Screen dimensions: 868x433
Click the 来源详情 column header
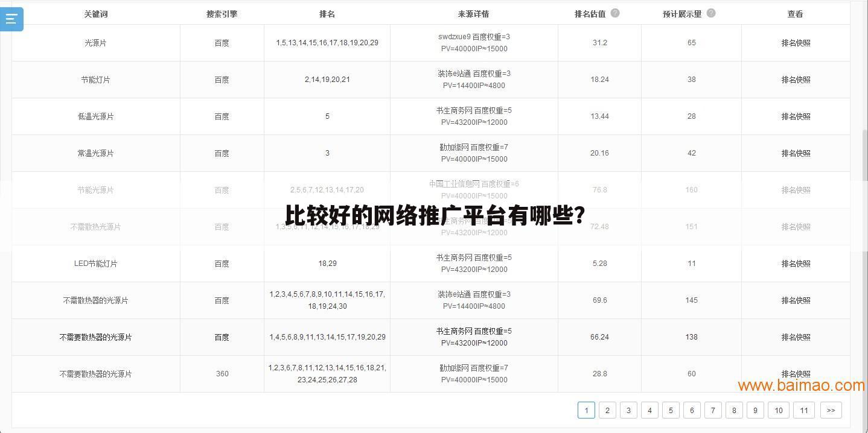tap(474, 13)
